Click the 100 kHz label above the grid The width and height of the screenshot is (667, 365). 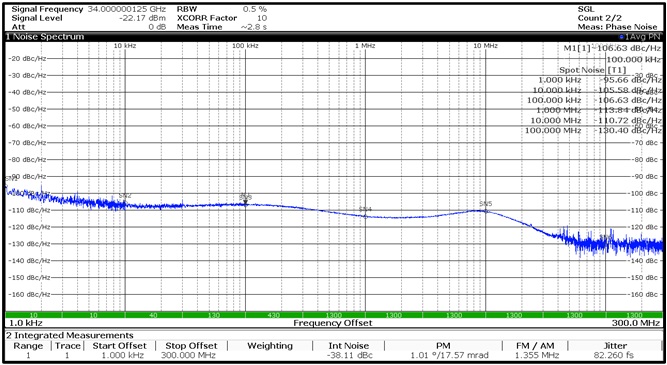(245, 46)
